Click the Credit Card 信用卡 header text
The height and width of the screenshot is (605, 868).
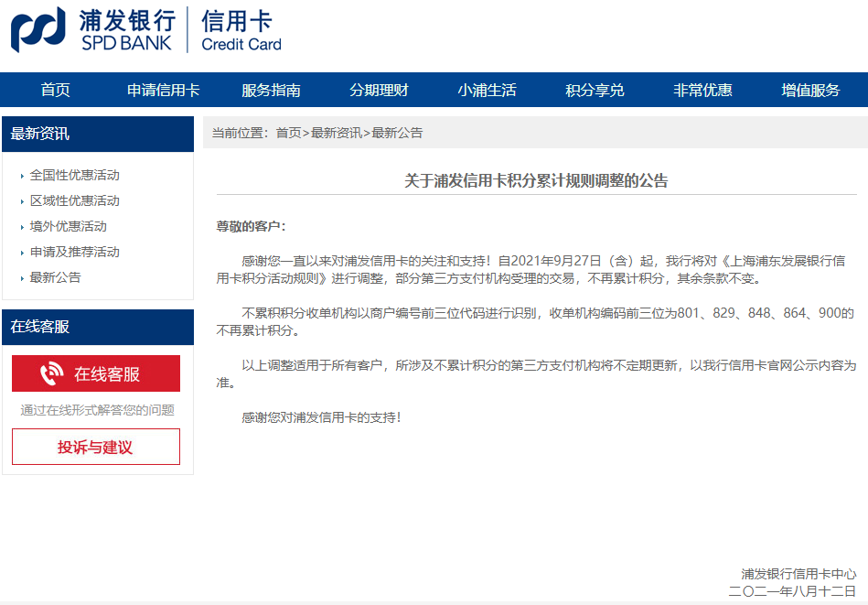(241, 31)
